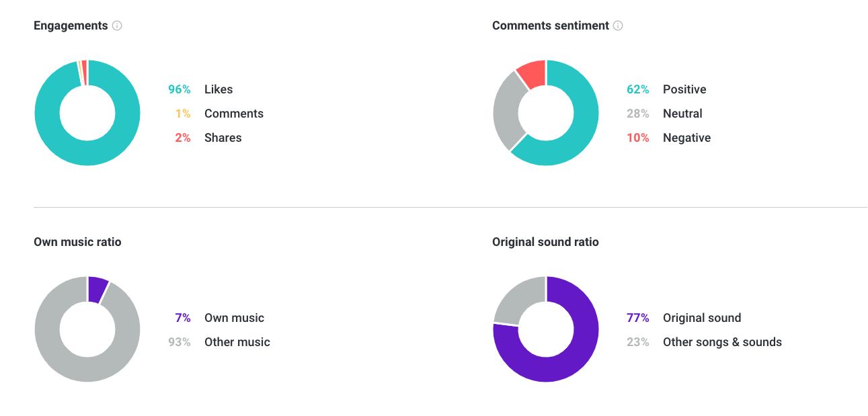Click the info icon next to Engagements
868x416 pixels.
[117, 26]
